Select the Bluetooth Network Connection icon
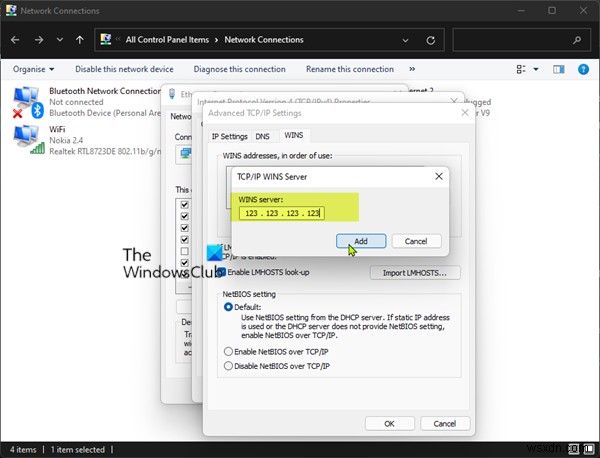Viewport: 600px width, 458px height. point(25,101)
